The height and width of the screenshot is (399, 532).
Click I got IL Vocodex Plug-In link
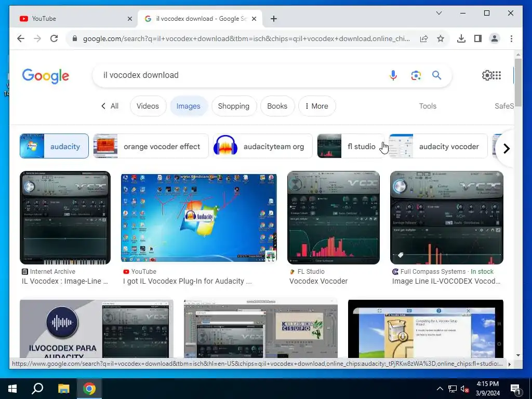[187, 281]
